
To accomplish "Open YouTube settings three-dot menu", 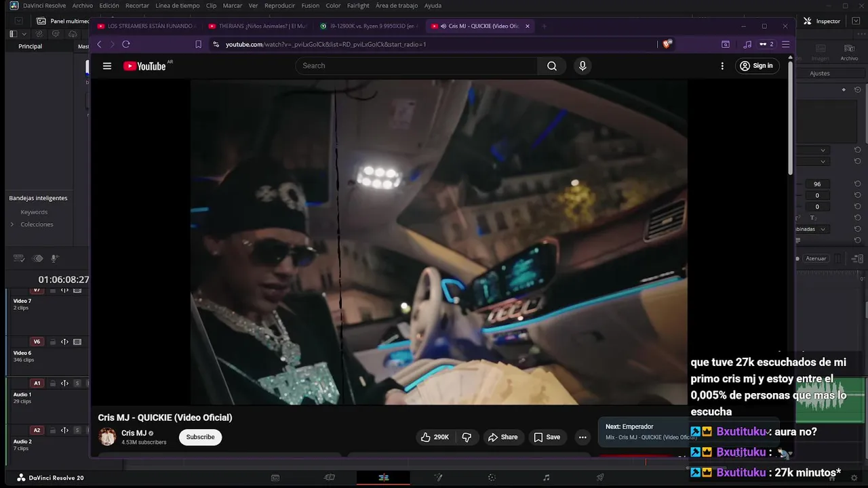I will 722,66.
